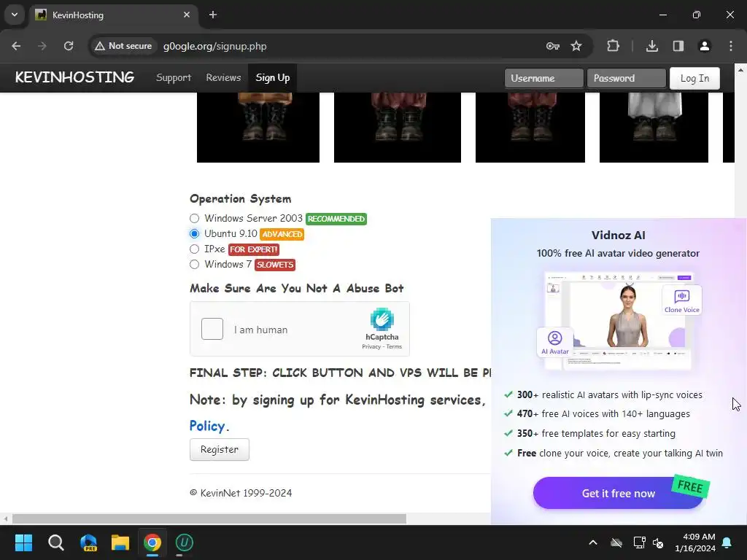The width and height of the screenshot is (747, 560).
Task: Open the notifications bell icon
Action: click(x=727, y=542)
